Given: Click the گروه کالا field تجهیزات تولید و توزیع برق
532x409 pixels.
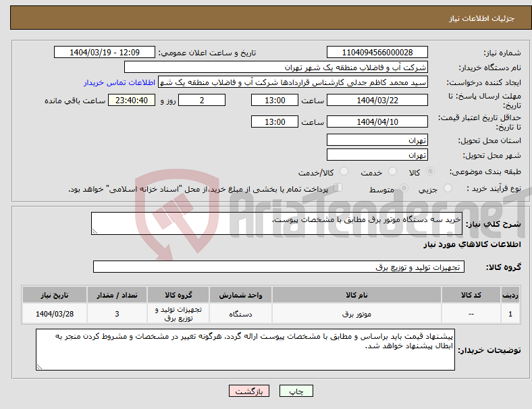Looking at the screenshot, I should 279,267.
